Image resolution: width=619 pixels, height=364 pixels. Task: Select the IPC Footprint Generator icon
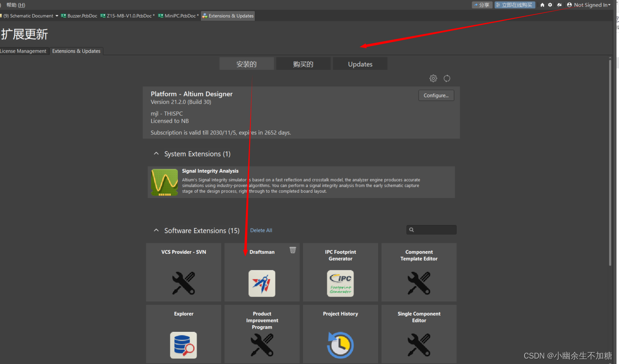pyautogui.click(x=340, y=283)
